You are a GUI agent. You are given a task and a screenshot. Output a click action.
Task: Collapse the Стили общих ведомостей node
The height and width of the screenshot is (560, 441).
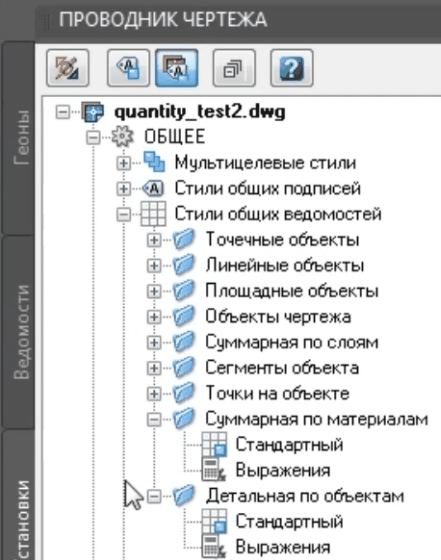click(124, 215)
